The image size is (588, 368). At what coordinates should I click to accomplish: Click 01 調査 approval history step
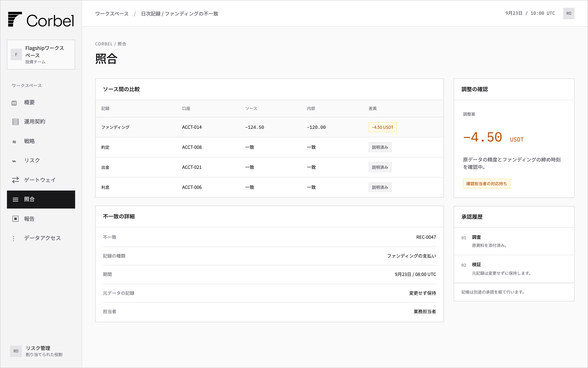pyautogui.click(x=514, y=241)
